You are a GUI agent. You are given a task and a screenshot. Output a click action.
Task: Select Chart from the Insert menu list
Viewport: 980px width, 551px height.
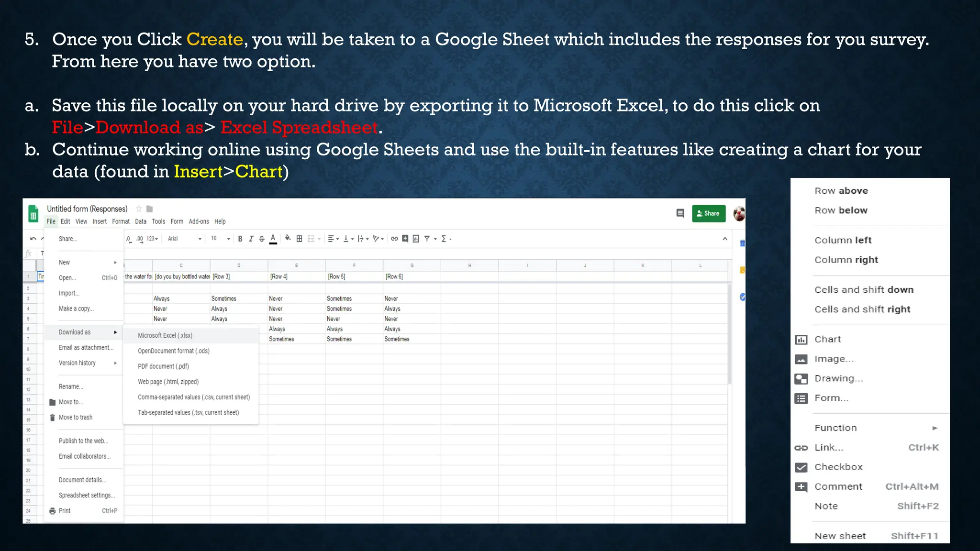coord(827,339)
